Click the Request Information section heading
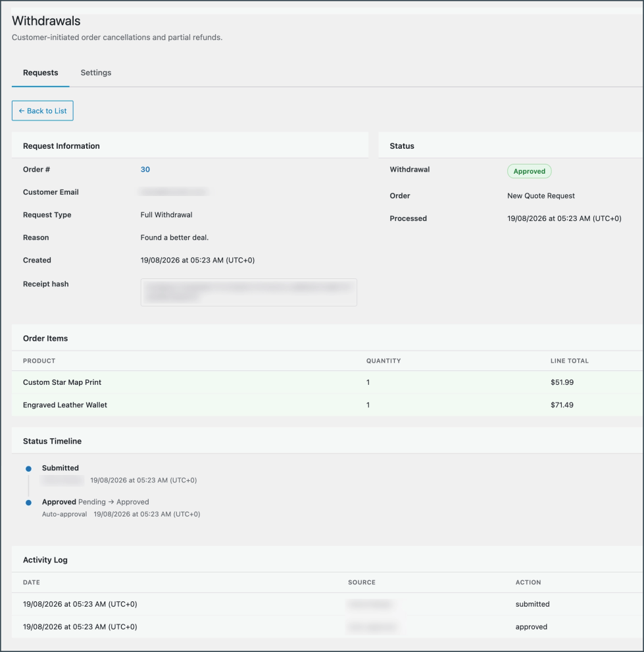Viewport: 644px width, 652px height. 62,146
